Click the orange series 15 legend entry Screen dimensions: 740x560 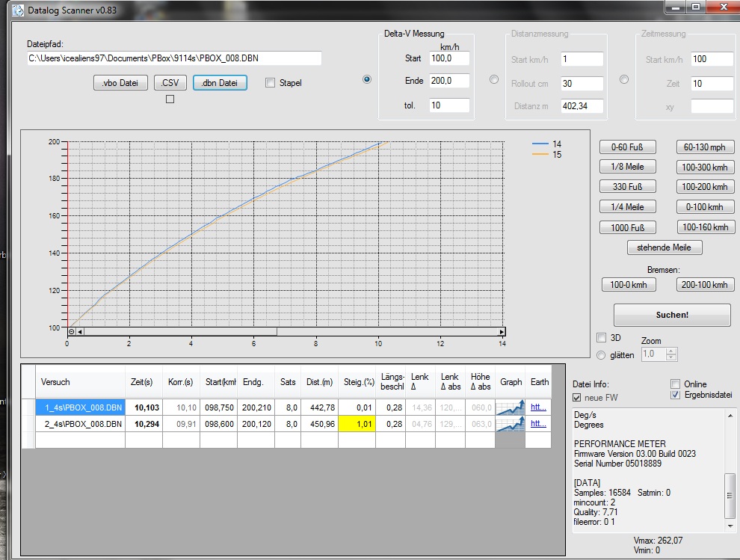click(546, 155)
